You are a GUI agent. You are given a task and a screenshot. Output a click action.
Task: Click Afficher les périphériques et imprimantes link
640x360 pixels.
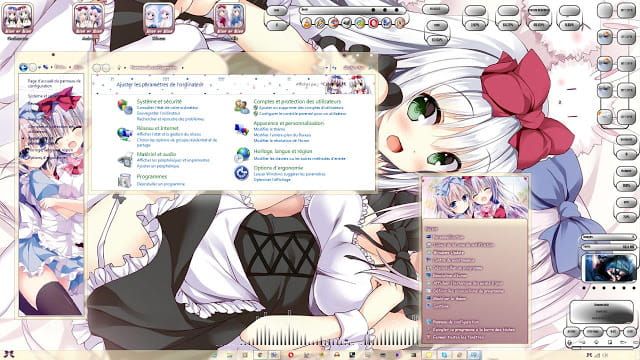[173, 160]
